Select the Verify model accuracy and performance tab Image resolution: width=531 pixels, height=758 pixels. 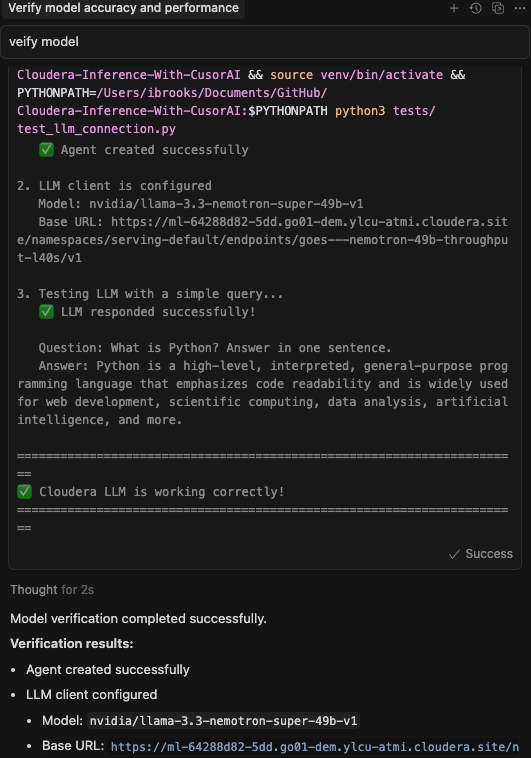[x=123, y=8]
